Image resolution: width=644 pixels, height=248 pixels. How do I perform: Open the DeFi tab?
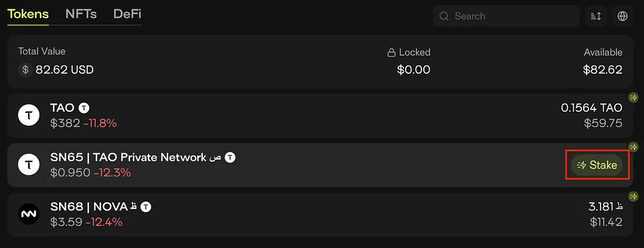pyautogui.click(x=127, y=13)
